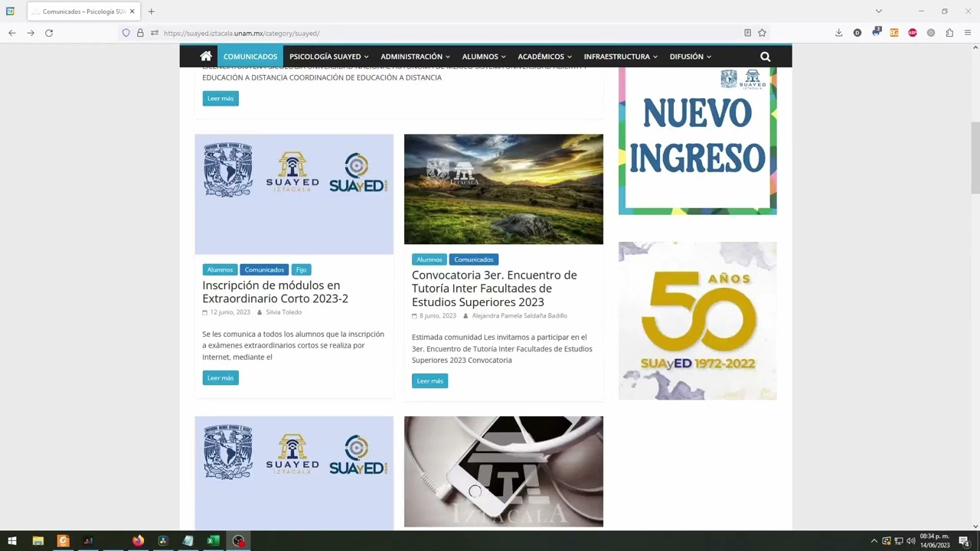Viewport: 980px width, 551px height.
Task: Open OBS Studio recording taskbar icon
Action: [x=238, y=541]
